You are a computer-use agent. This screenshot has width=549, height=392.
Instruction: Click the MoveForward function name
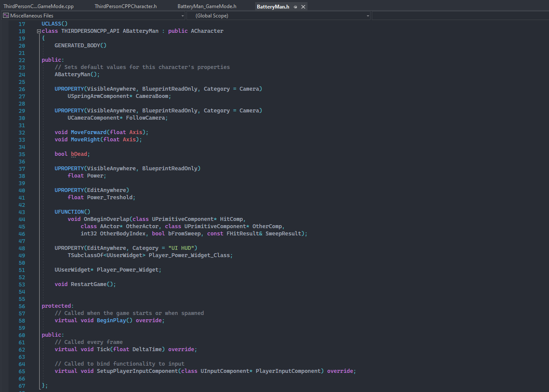pyautogui.click(x=89, y=132)
